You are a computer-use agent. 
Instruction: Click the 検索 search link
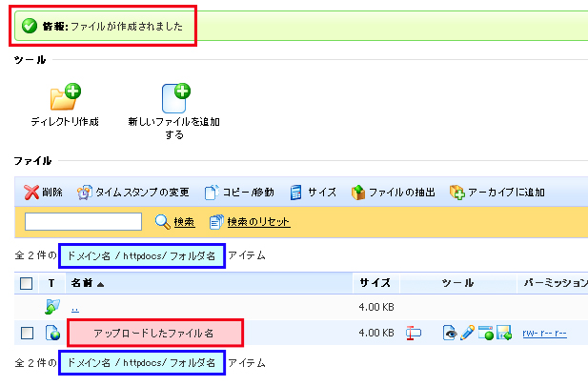(184, 222)
